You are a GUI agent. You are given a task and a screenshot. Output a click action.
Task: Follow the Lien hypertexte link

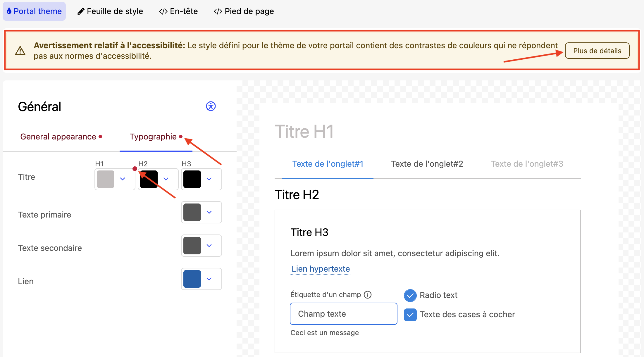tap(321, 269)
